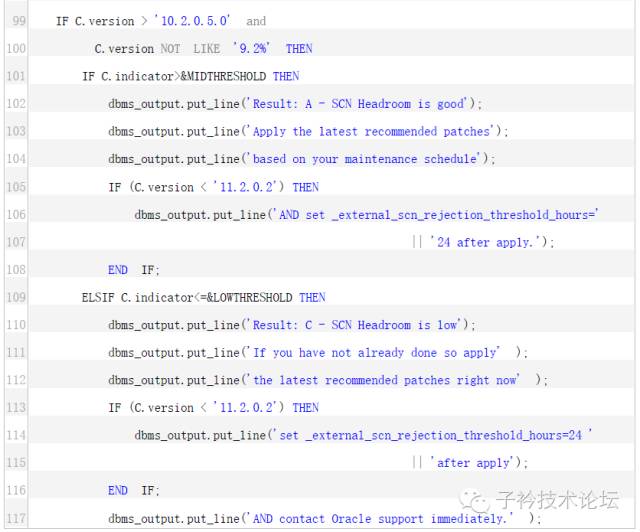This screenshot has width=640, height=532.
Task: Click '11.2.0.2' string on line 113
Action: coord(245,407)
